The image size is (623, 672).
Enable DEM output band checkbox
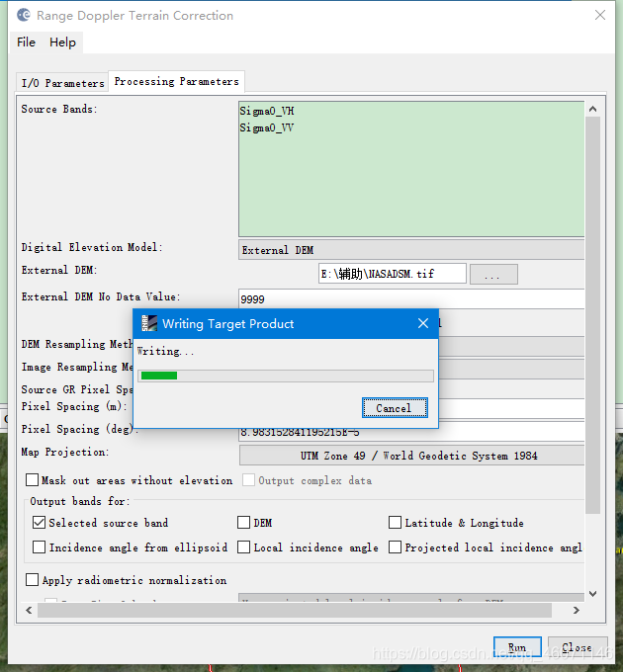point(243,523)
